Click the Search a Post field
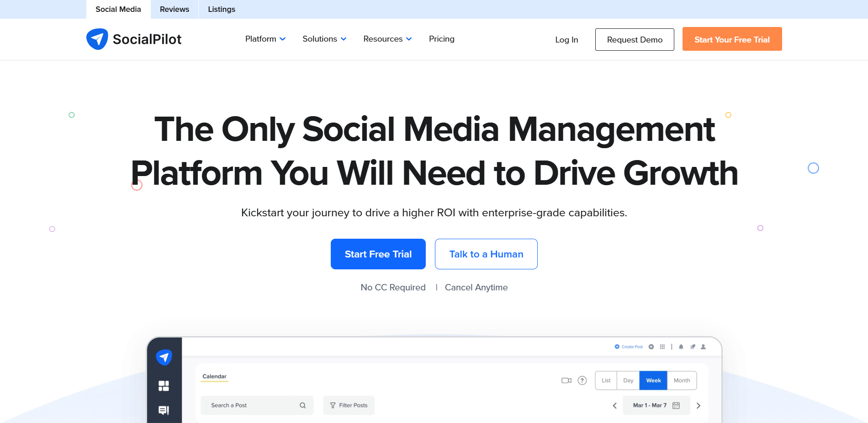 tap(257, 405)
